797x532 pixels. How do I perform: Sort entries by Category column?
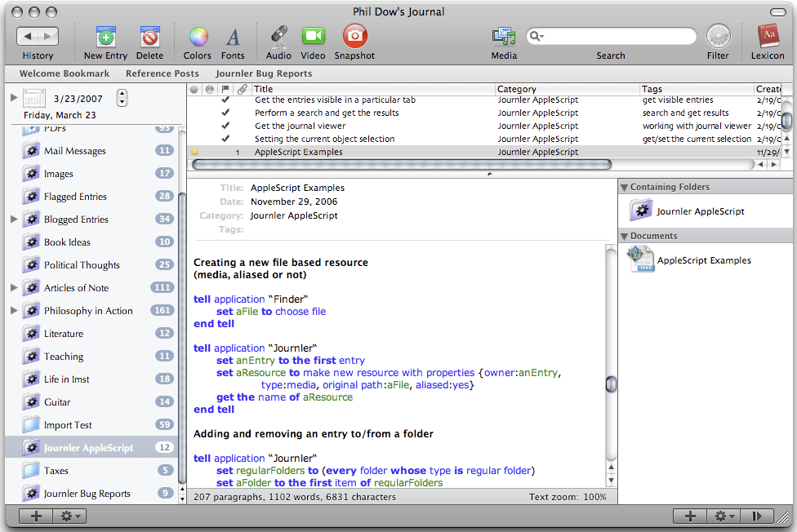568,89
